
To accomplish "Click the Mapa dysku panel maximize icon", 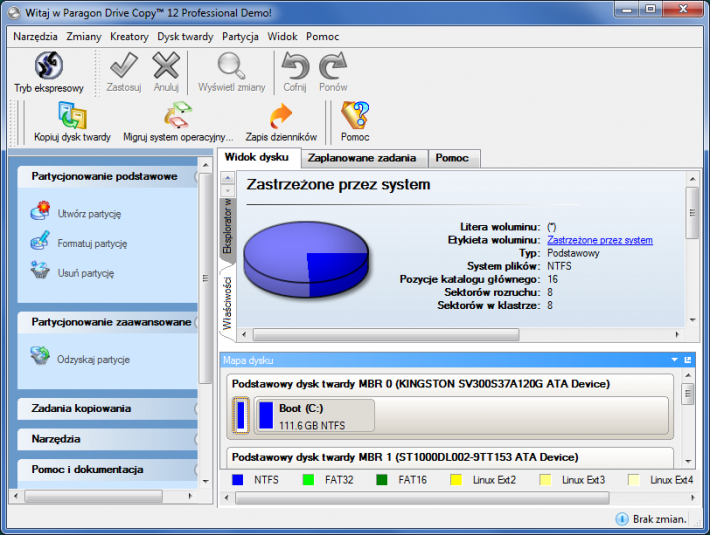I will pyautogui.click(x=688, y=360).
